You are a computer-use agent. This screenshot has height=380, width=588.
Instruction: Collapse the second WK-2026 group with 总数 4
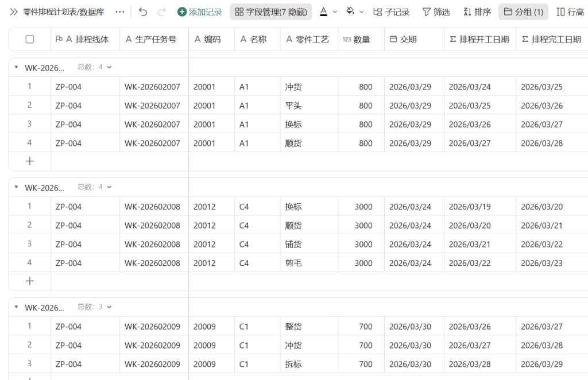click(16, 187)
